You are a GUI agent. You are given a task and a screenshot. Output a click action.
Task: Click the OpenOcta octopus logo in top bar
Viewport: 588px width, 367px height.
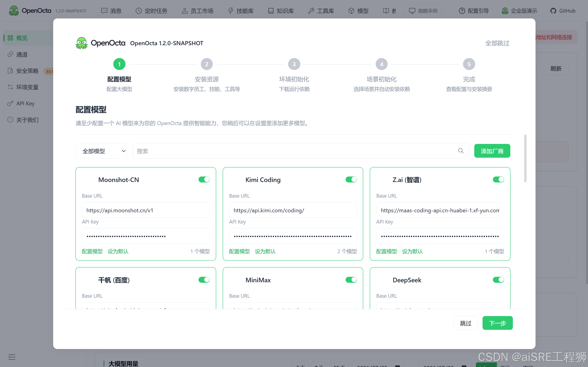14,11
